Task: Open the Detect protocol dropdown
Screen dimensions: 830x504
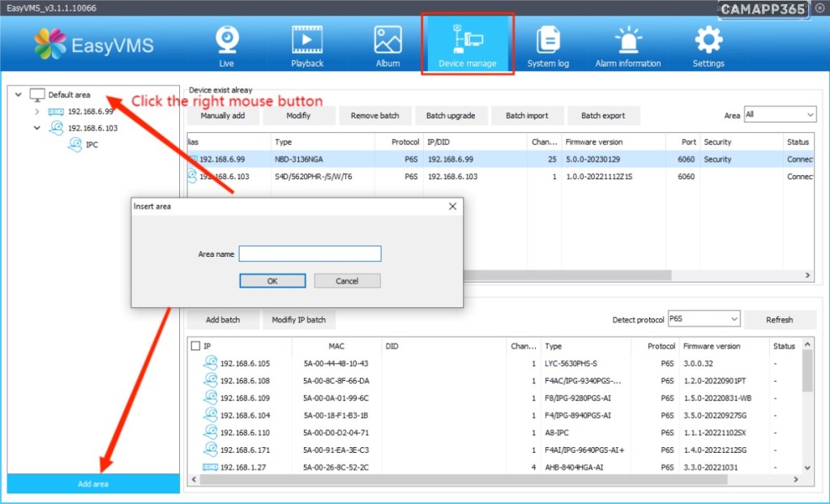Action: coord(704,319)
